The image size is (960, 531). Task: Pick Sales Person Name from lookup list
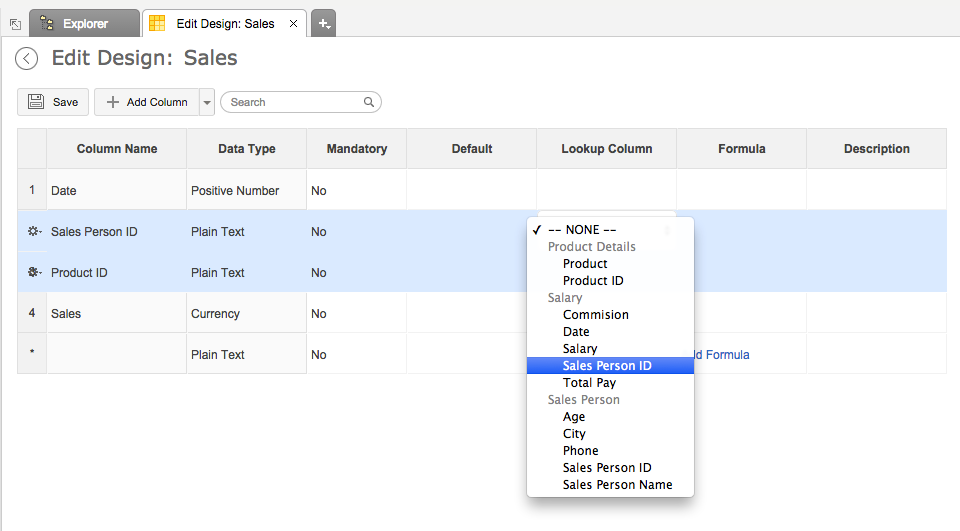(617, 485)
